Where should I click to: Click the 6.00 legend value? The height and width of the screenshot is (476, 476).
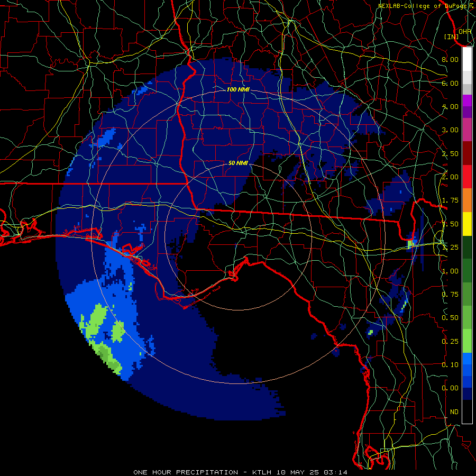point(450,83)
